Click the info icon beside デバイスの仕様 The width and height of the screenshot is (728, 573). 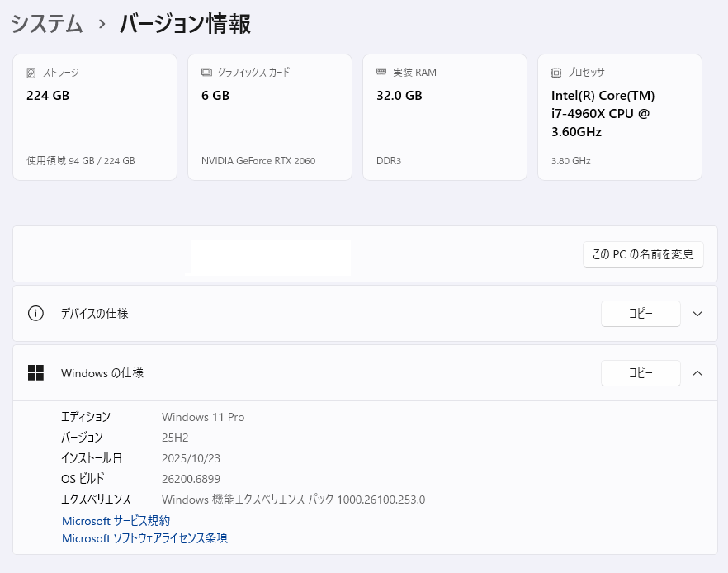click(35, 314)
